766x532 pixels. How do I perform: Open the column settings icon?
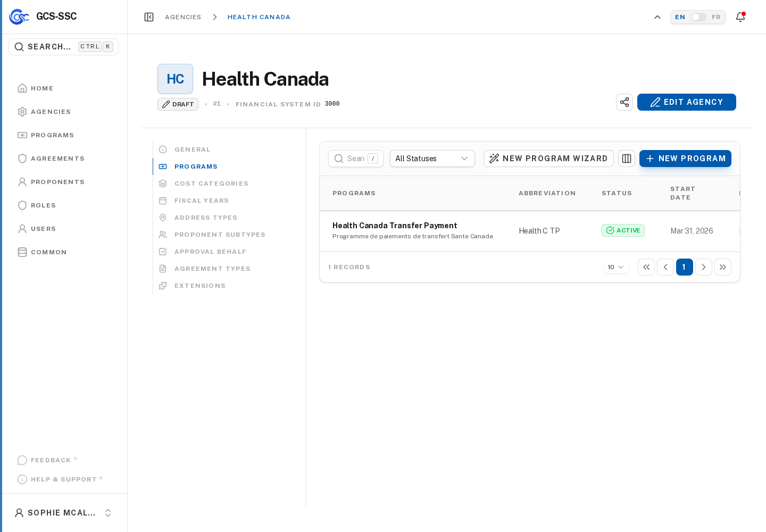point(627,159)
